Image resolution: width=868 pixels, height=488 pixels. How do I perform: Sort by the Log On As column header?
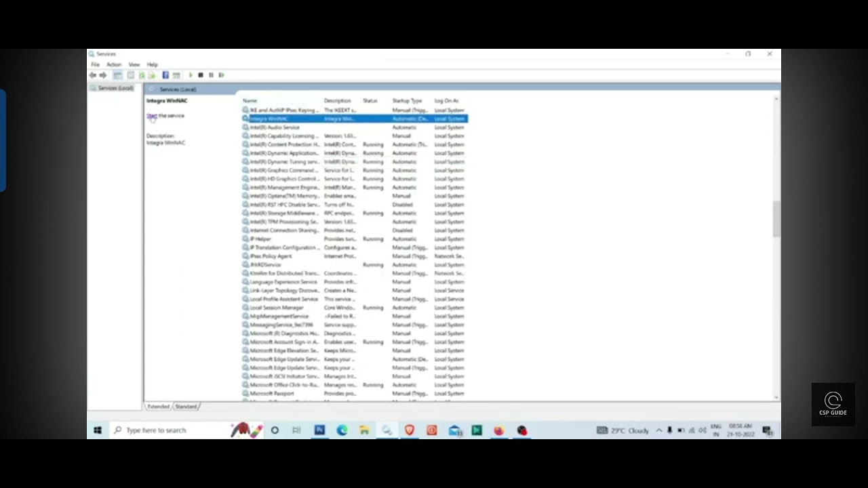446,101
